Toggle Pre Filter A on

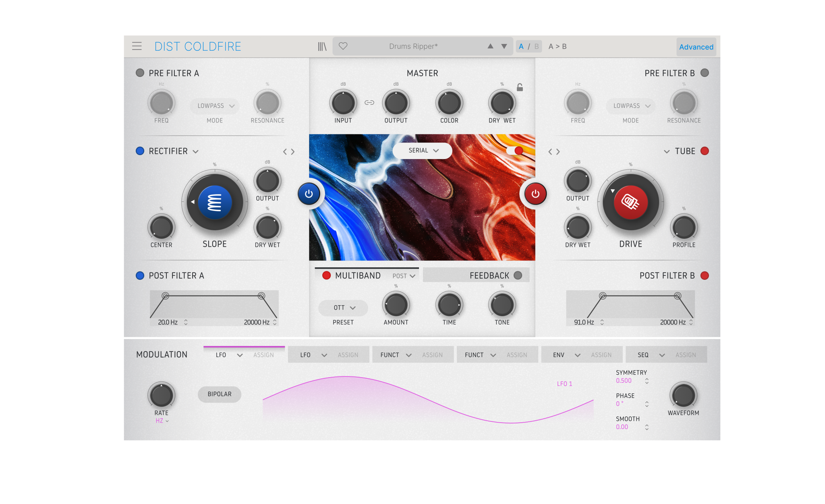(x=140, y=73)
